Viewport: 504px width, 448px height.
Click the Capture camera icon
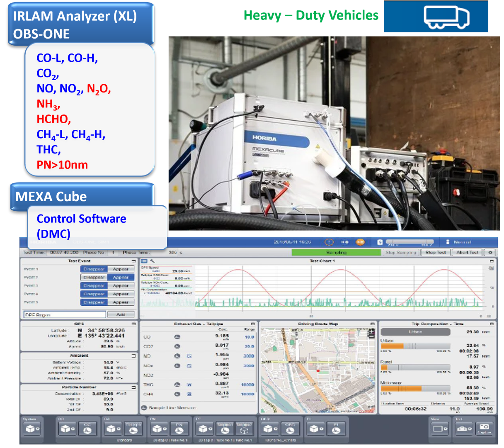pos(484,428)
